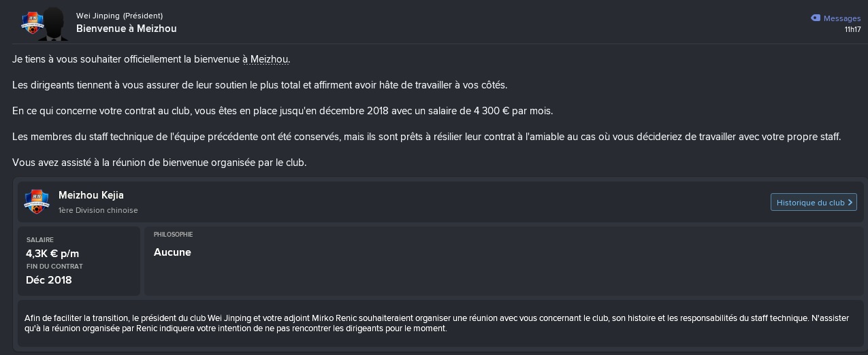
Task: Click the Messages tag icon
Action: (816, 18)
